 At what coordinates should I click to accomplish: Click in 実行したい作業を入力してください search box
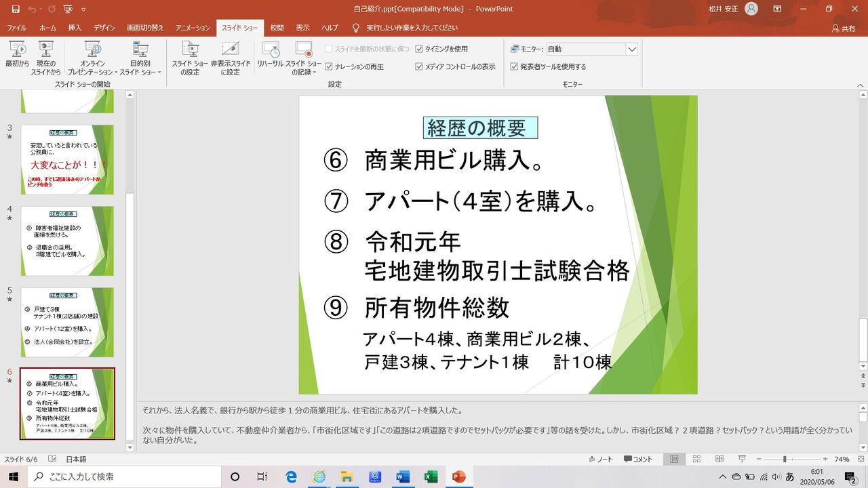coord(412,28)
